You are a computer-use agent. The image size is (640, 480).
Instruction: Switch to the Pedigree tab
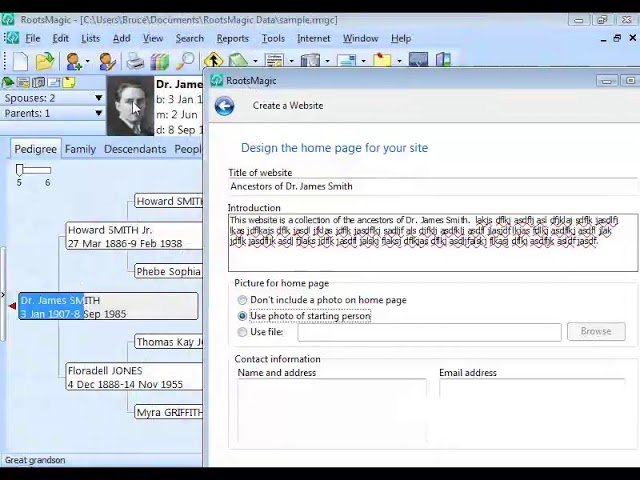(36, 149)
